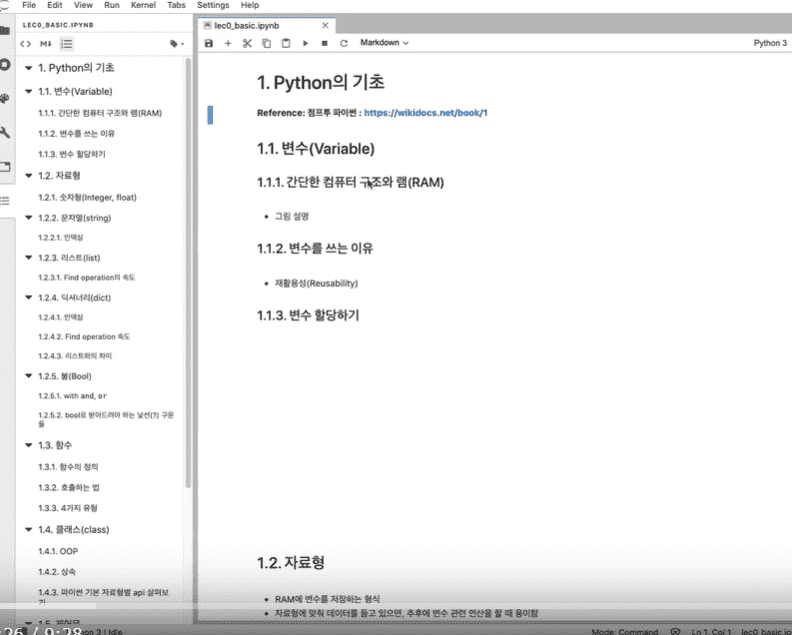Screen dimensions: 792x635
Task: Close the lec0_basic.ipynb tab
Action: 325,26
